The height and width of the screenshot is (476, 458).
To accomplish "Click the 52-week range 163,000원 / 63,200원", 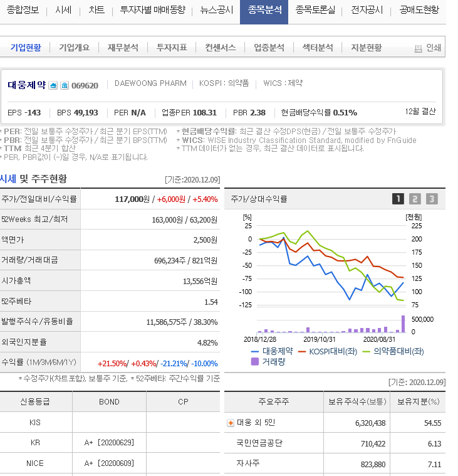I will coord(184,219).
